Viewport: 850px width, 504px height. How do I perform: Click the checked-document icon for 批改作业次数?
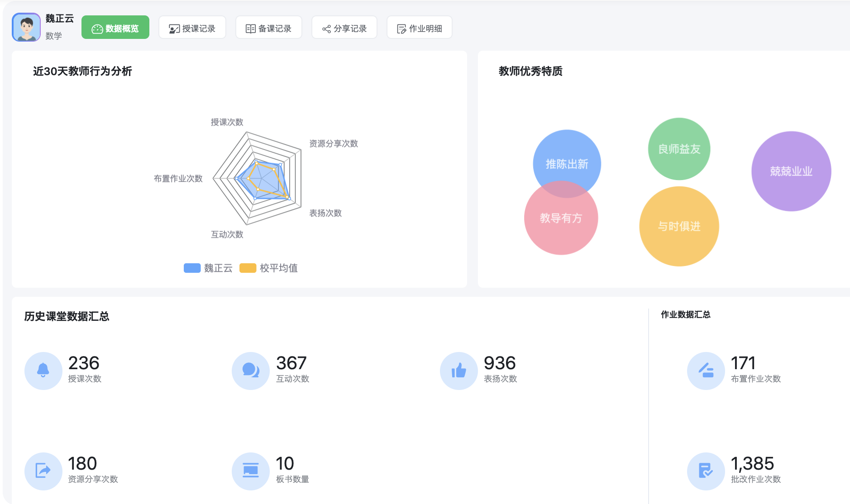(x=706, y=471)
